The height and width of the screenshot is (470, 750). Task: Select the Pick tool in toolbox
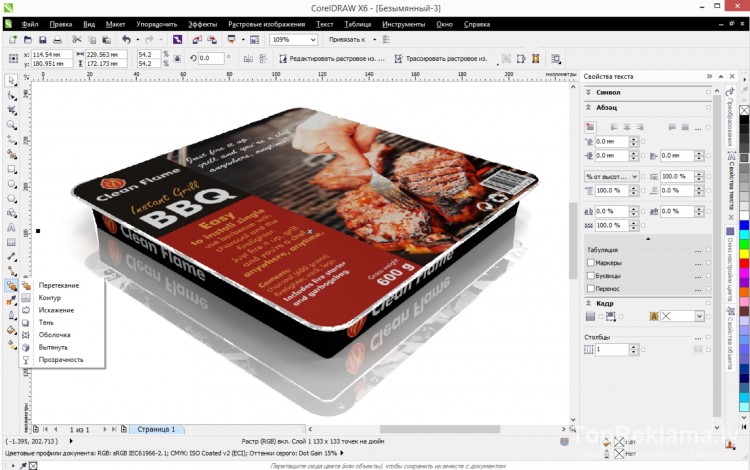pos(12,80)
